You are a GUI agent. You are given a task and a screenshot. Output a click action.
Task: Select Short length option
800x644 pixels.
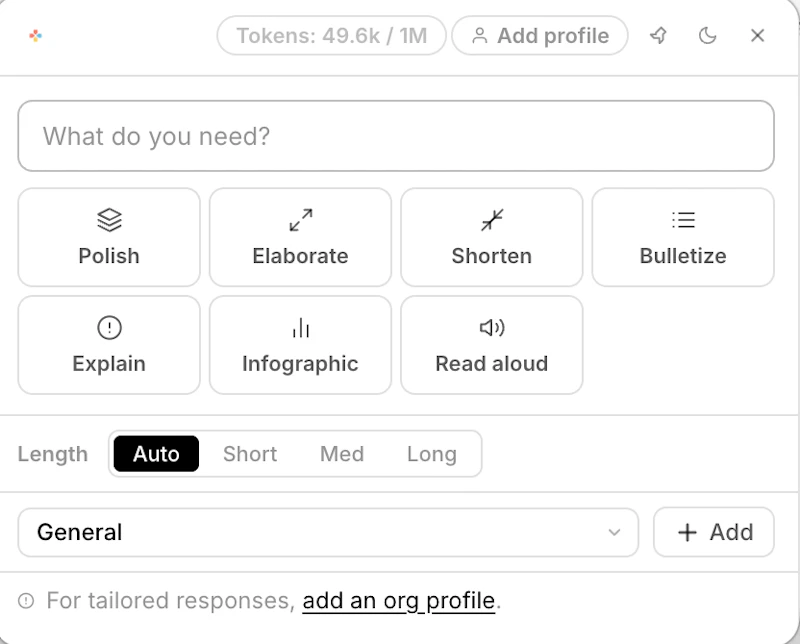pos(249,454)
